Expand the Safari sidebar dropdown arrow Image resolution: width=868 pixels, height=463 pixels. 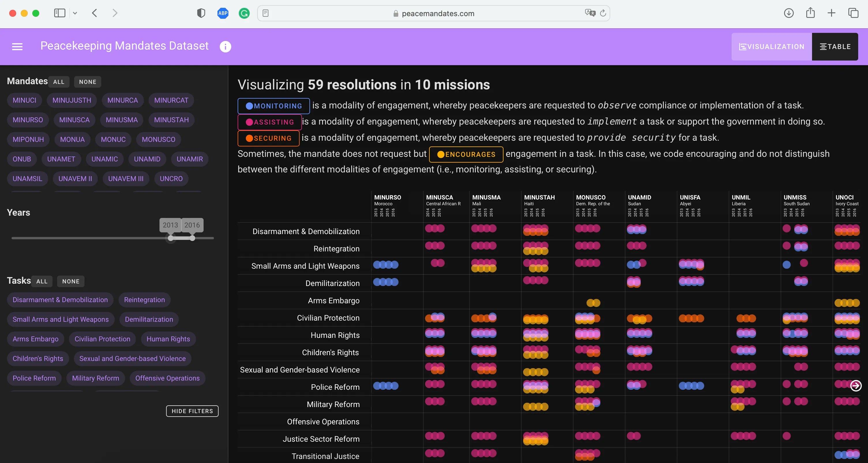(x=75, y=13)
